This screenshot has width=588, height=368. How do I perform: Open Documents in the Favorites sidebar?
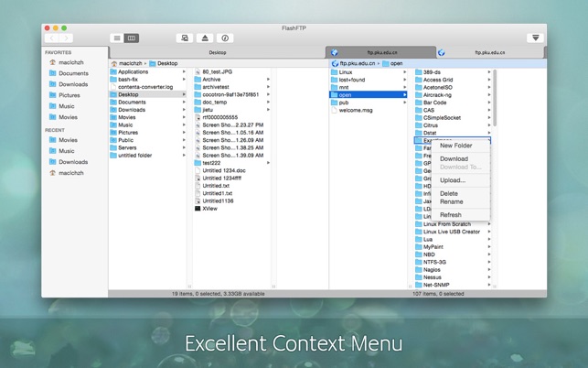tap(73, 73)
